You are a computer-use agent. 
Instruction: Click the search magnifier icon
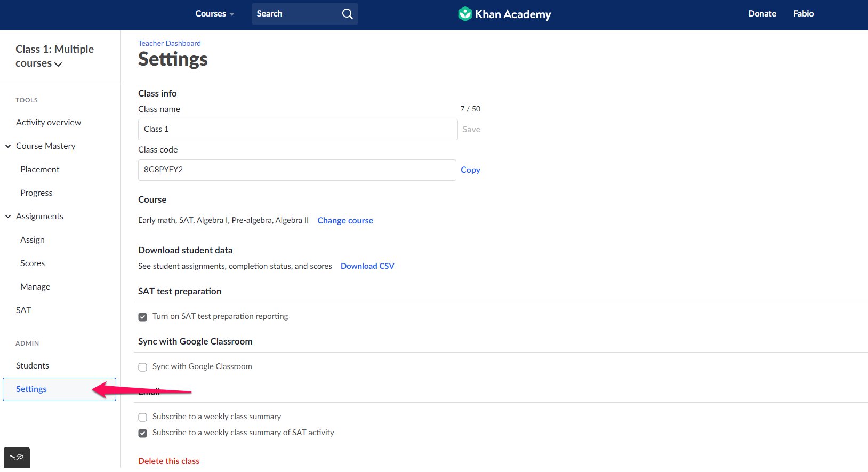coord(347,14)
